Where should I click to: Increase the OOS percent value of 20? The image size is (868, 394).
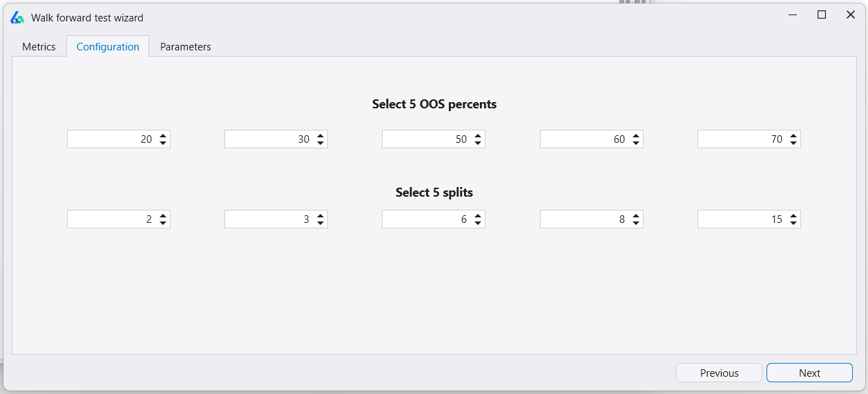163,136
